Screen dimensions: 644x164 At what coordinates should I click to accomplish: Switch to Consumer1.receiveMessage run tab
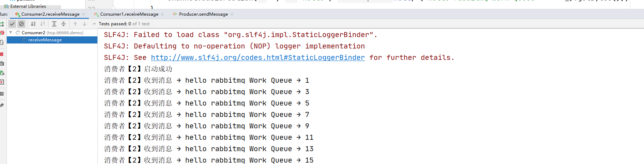coord(129,14)
